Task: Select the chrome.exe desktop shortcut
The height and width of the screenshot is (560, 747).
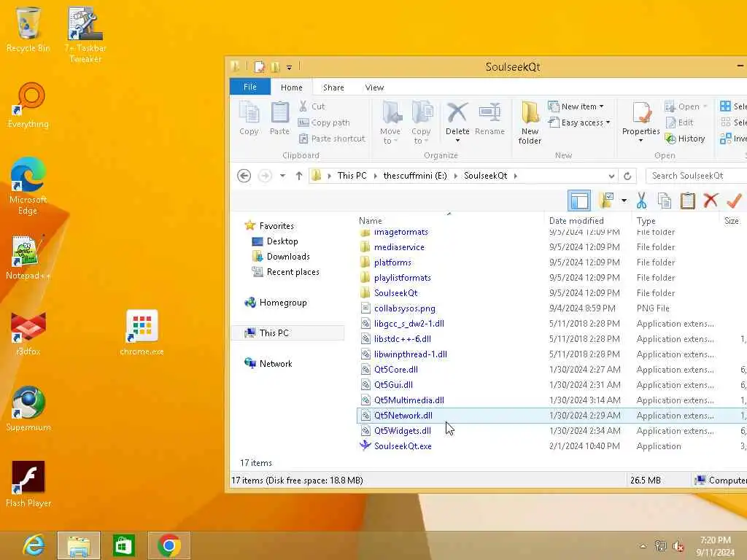Action: point(142,333)
